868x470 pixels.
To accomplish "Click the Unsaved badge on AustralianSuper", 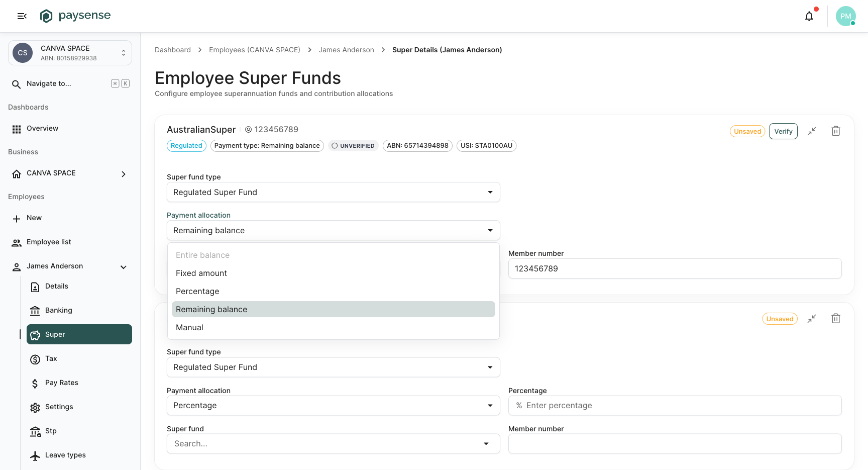I will (x=747, y=131).
